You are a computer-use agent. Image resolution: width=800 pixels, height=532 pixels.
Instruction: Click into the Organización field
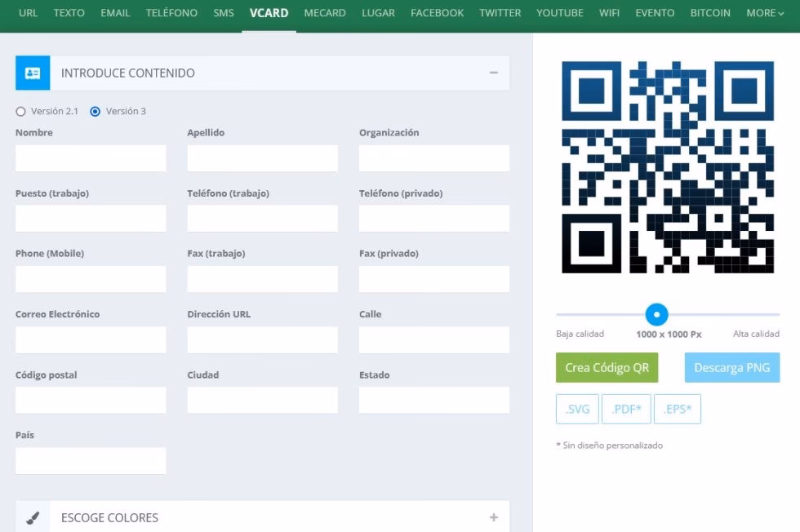coord(434,158)
